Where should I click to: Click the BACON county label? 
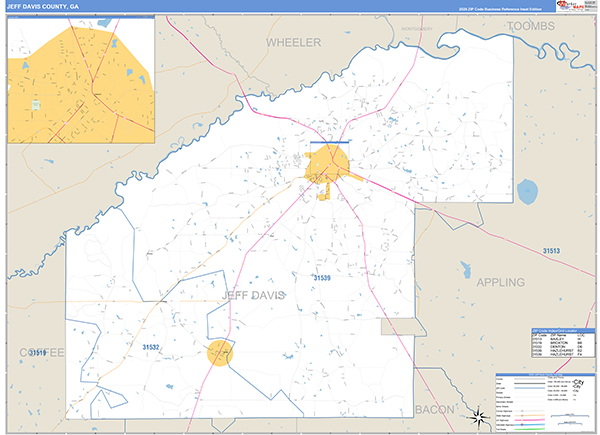coord(435,410)
